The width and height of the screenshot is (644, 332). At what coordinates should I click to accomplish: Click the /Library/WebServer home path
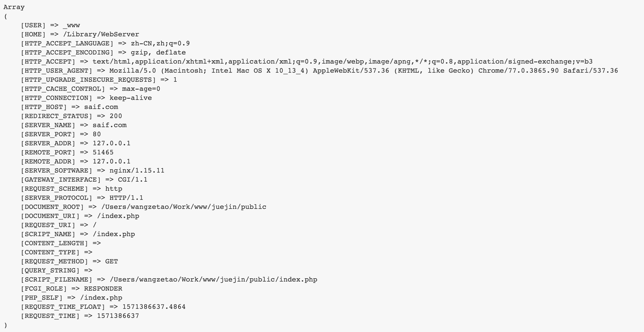101,34
